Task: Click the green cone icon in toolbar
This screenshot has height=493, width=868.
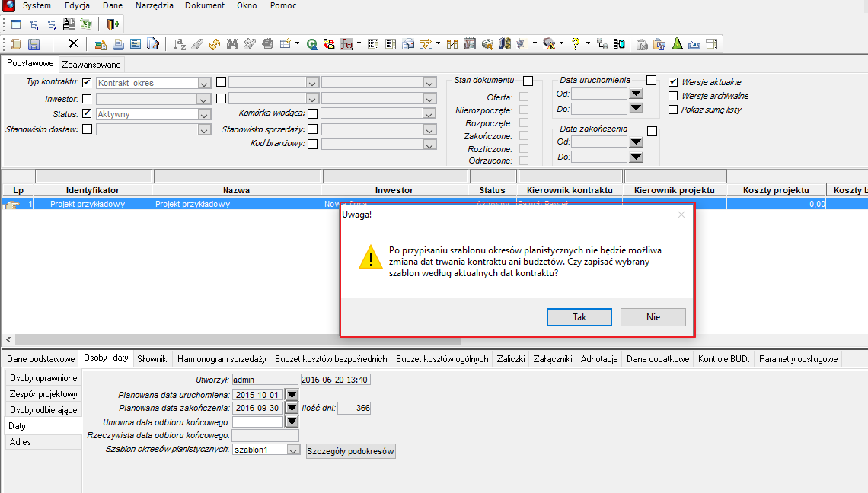Action: click(x=677, y=44)
